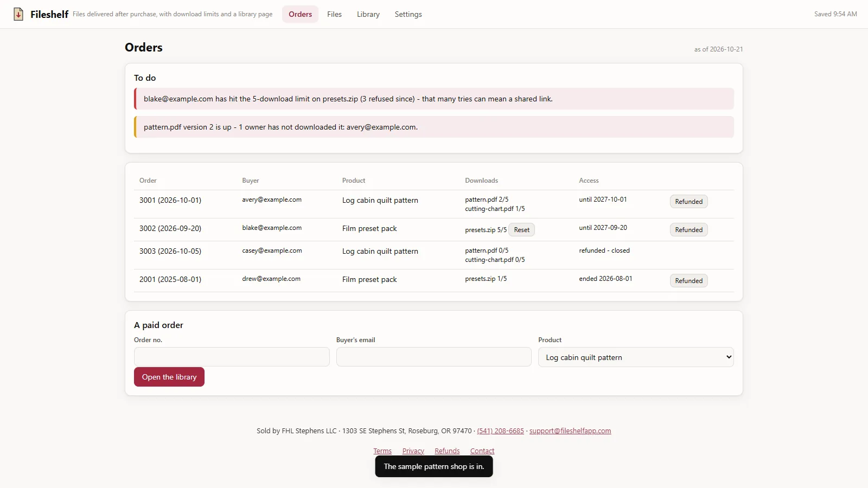Click buyer casey@example.com in the table
This screenshot has width=868, height=488.
(x=272, y=251)
